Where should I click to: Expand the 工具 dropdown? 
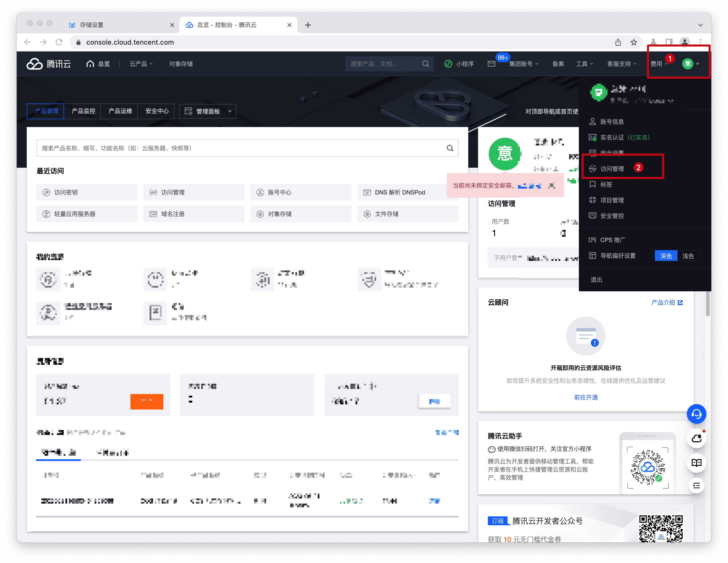[x=584, y=64]
